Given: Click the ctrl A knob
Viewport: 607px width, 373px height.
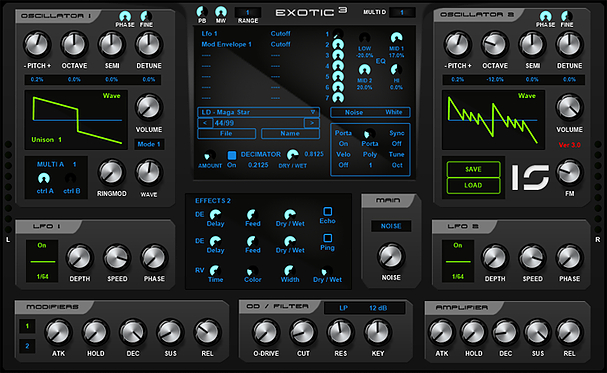Looking at the screenshot, I should point(44,179).
